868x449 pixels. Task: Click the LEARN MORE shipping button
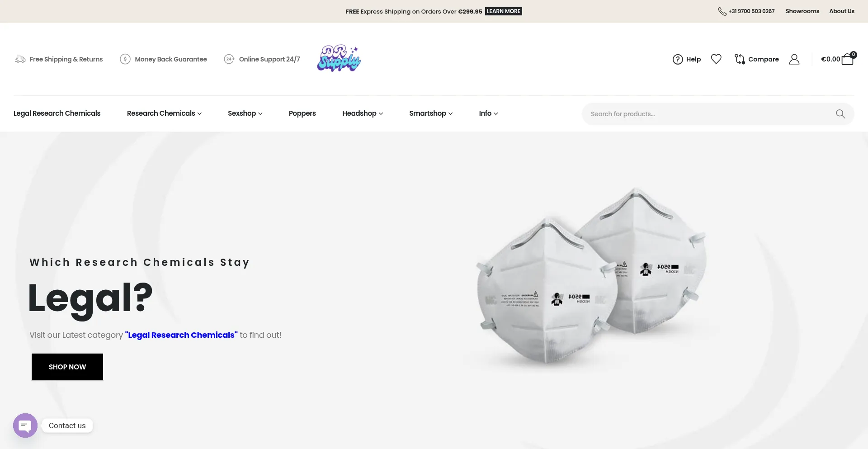(504, 11)
